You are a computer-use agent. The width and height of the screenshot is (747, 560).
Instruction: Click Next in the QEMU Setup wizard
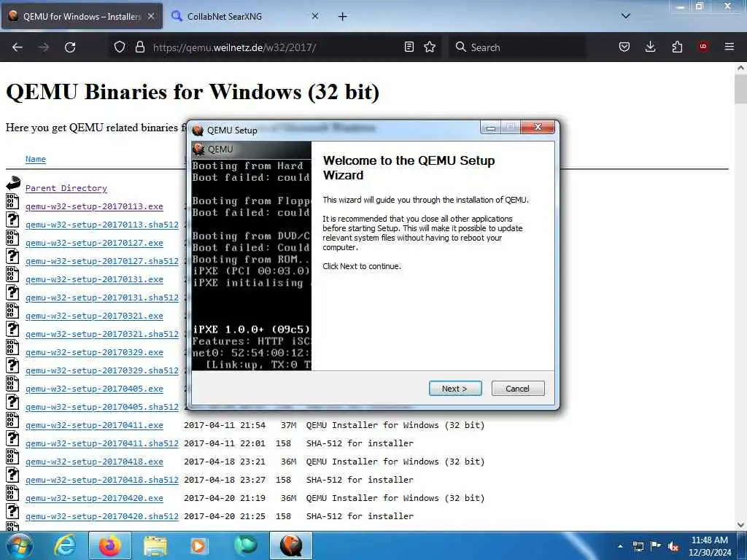pos(455,389)
